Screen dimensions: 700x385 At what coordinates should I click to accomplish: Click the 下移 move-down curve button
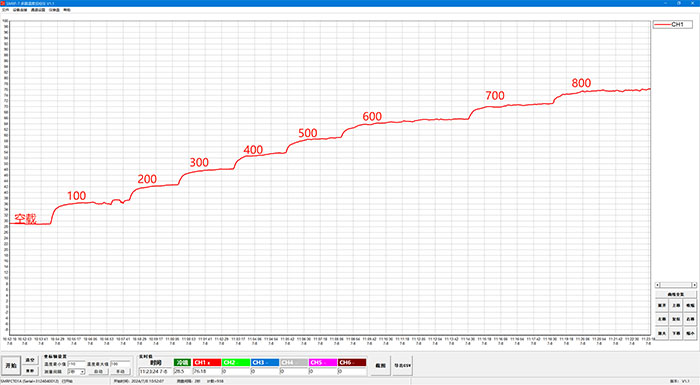pyautogui.click(x=676, y=333)
